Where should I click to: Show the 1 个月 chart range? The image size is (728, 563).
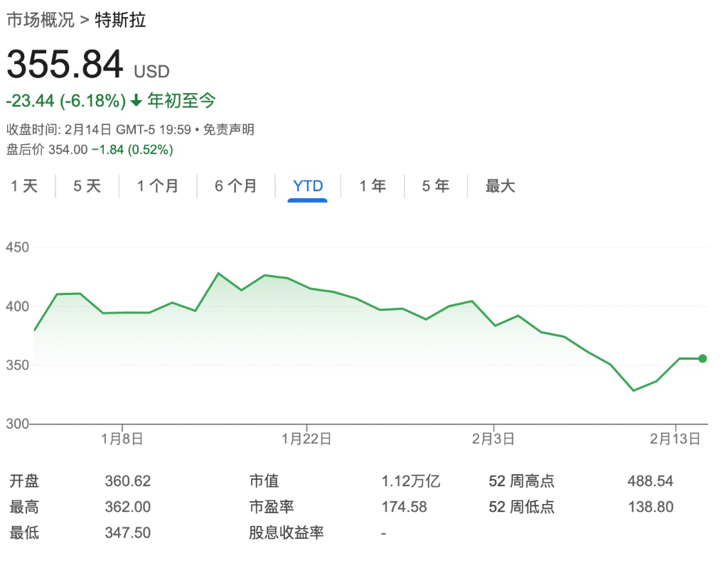pos(158,186)
